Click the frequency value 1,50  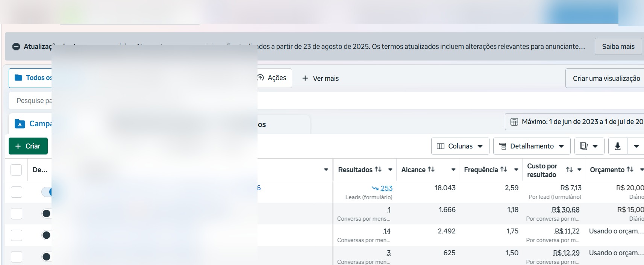point(512,253)
